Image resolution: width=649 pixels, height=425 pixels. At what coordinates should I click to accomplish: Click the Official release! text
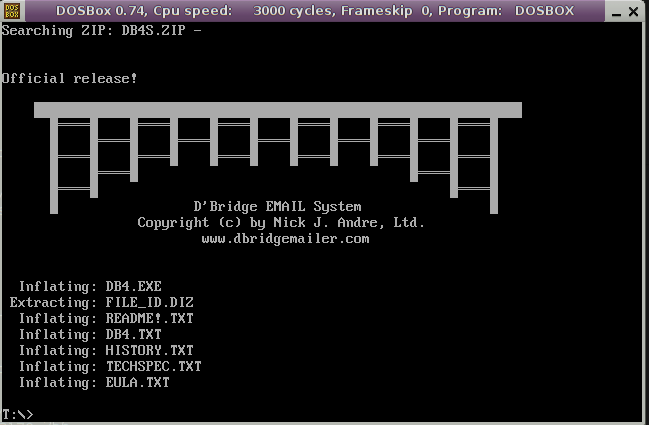point(69,78)
